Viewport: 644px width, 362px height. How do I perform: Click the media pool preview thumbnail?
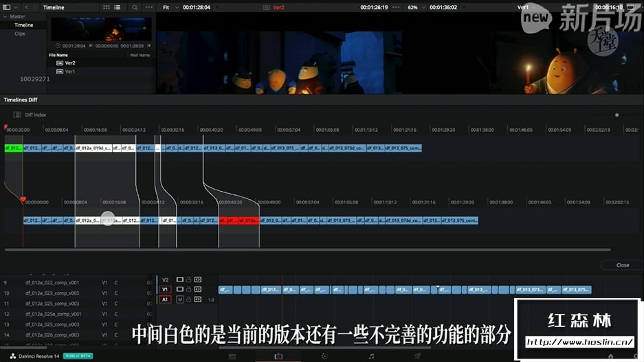101,29
